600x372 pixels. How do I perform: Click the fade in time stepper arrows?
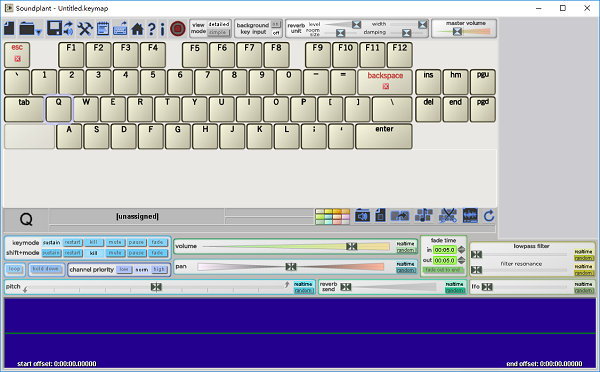click(461, 250)
